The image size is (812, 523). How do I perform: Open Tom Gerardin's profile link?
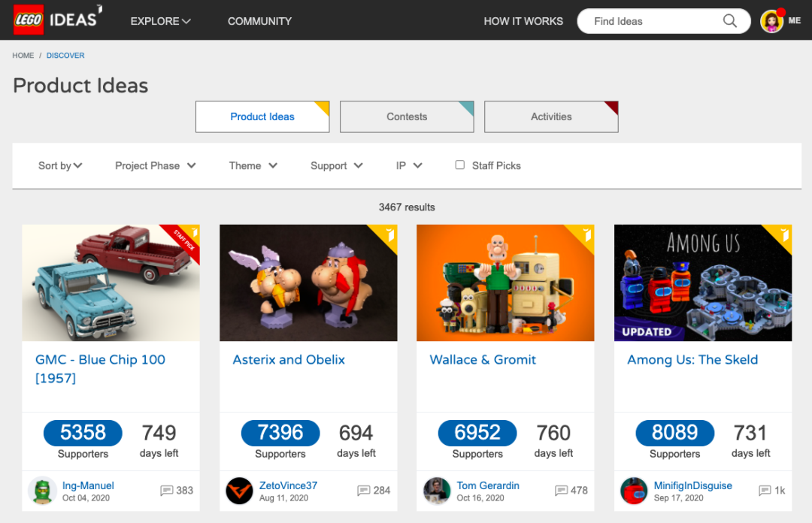pos(488,485)
